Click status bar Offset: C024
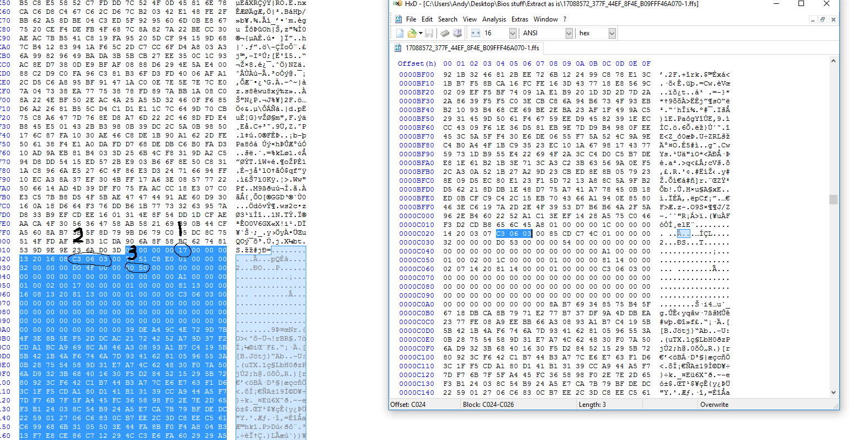Image resolution: width=868 pixels, height=440 pixels. pyautogui.click(x=408, y=405)
